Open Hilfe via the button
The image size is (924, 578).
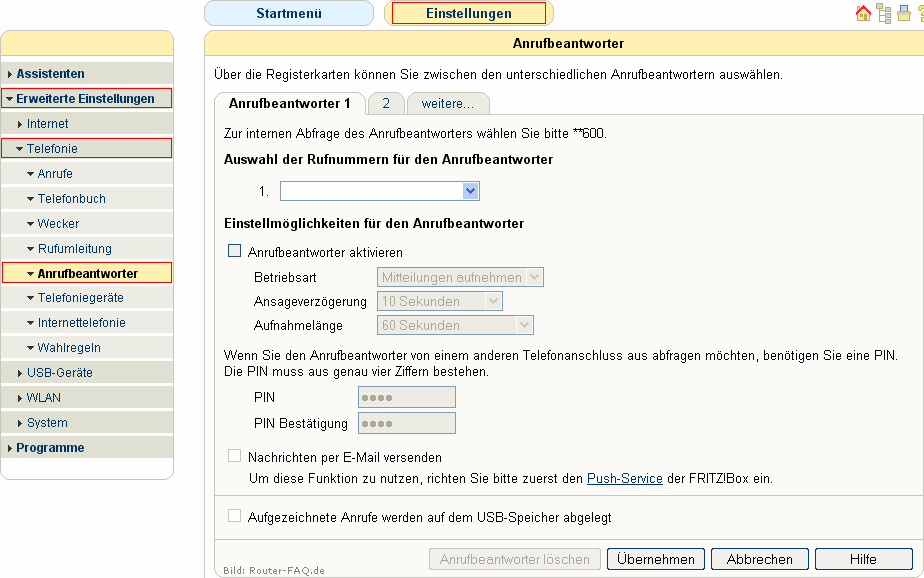(863, 559)
